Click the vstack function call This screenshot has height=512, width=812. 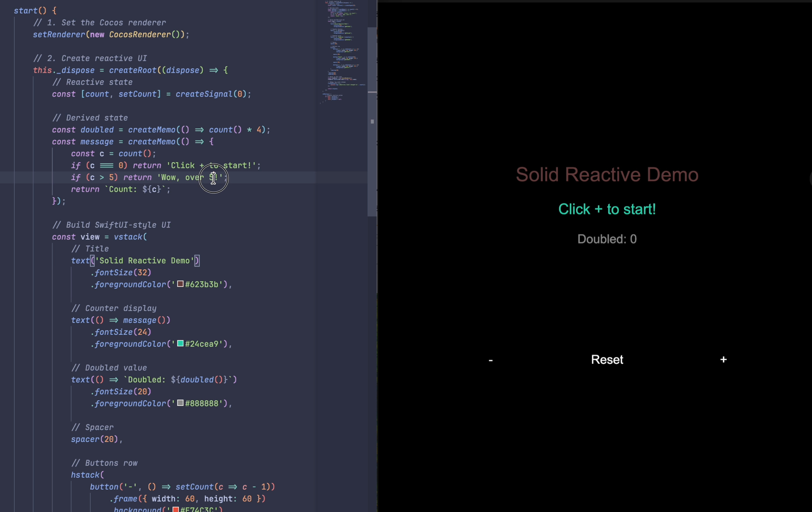pos(128,237)
